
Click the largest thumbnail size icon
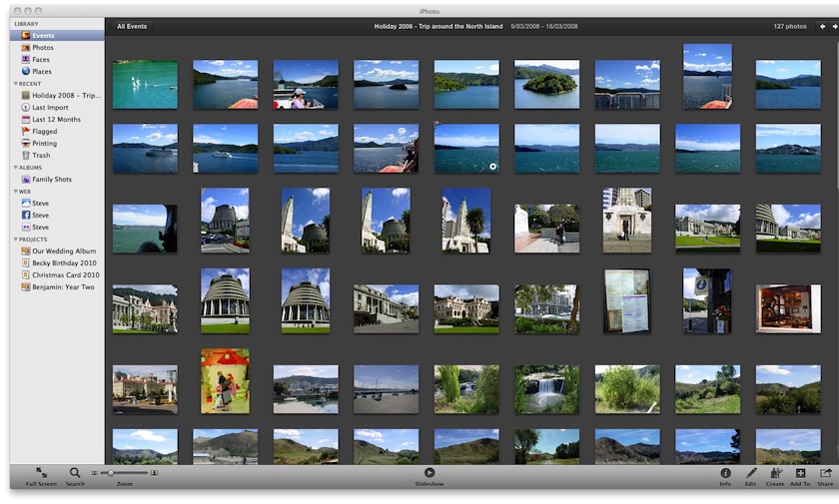(x=154, y=473)
